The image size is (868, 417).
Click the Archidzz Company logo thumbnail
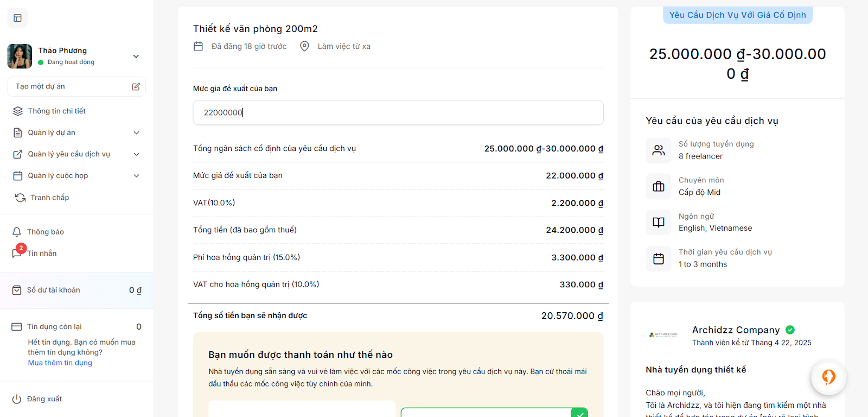pyautogui.click(x=663, y=335)
